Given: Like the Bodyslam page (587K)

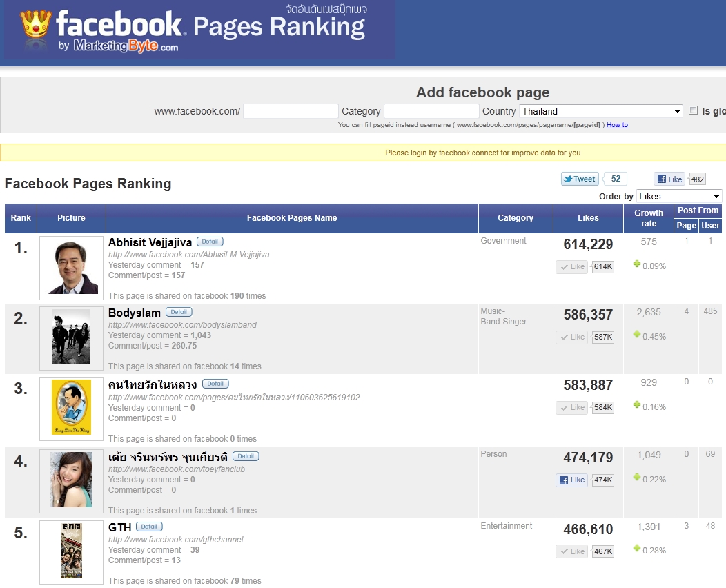Looking at the screenshot, I should point(572,337).
